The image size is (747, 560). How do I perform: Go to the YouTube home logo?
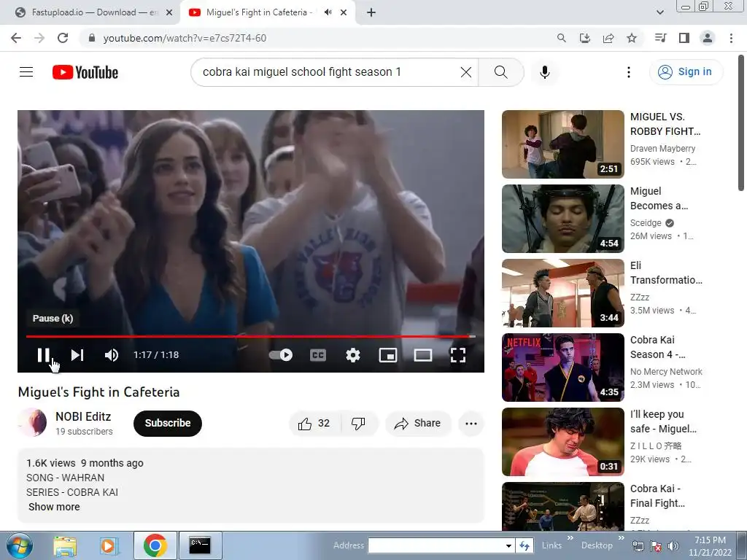pos(85,72)
